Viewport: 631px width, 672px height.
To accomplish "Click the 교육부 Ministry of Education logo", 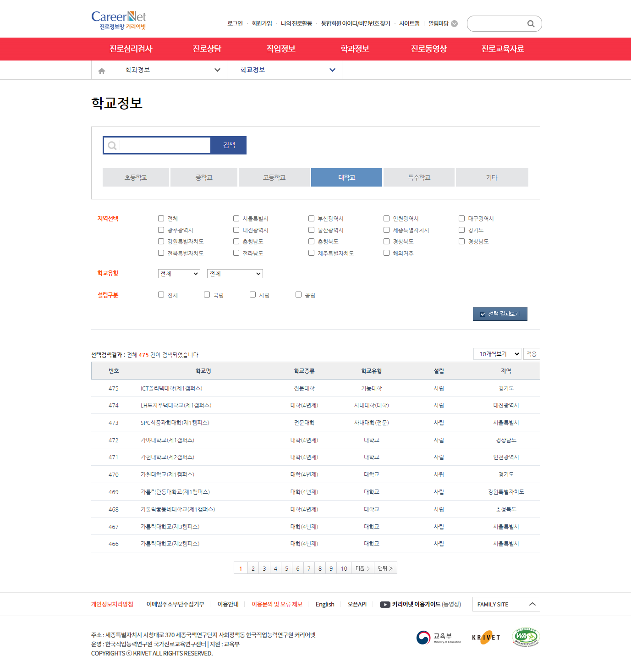I will pyautogui.click(x=439, y=638).
